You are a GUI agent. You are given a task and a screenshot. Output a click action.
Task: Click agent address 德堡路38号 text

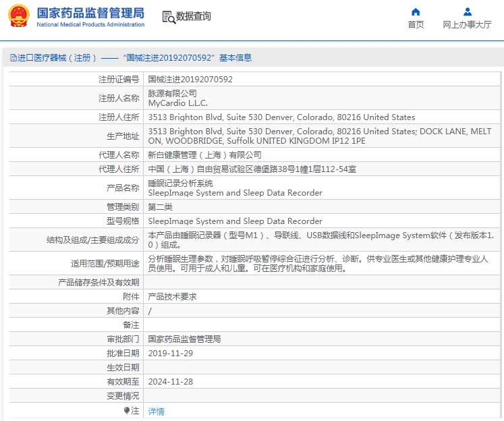pos(252,169)
